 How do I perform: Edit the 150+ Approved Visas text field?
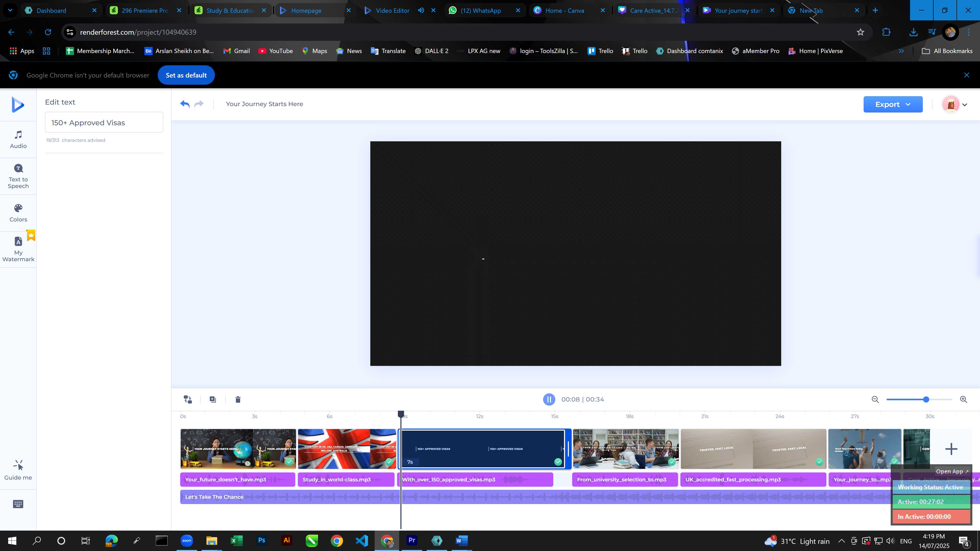(x=104, y=122)
